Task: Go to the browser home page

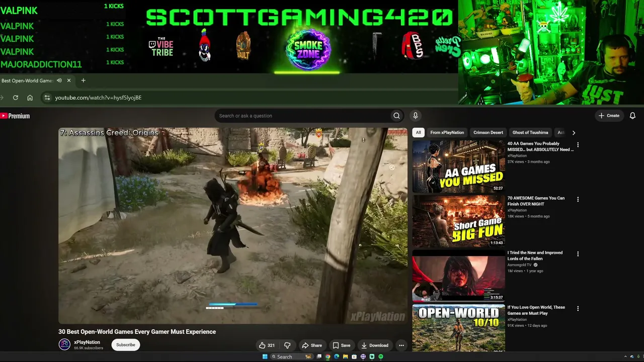Action: point(30,98)
